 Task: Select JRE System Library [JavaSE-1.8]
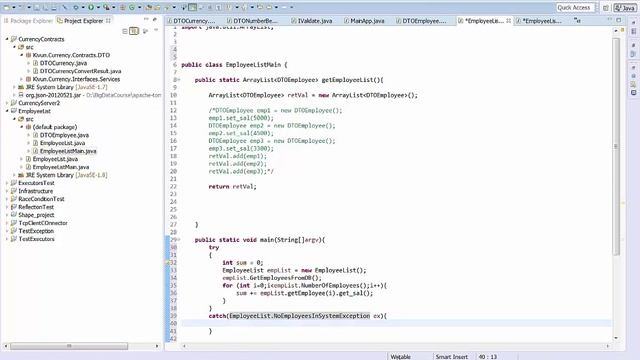coord(66,175)
